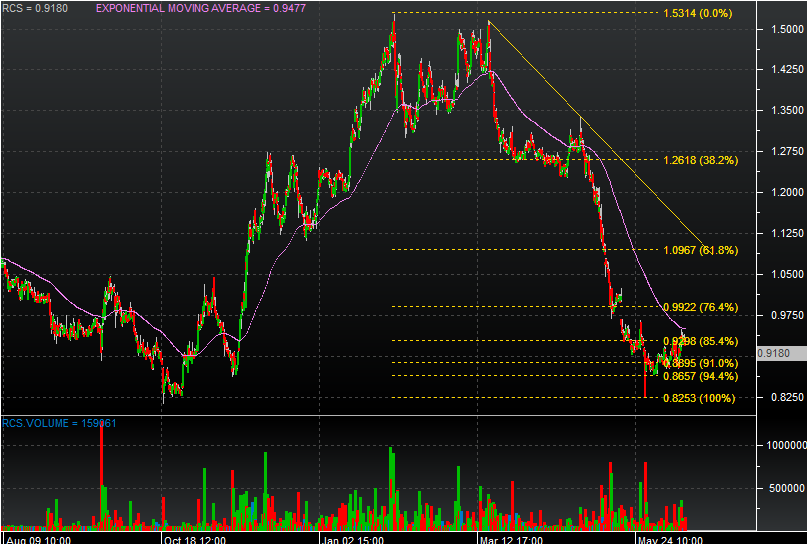
Task: Select the May 24 10:00 time axis label
Action: point(669,538)
